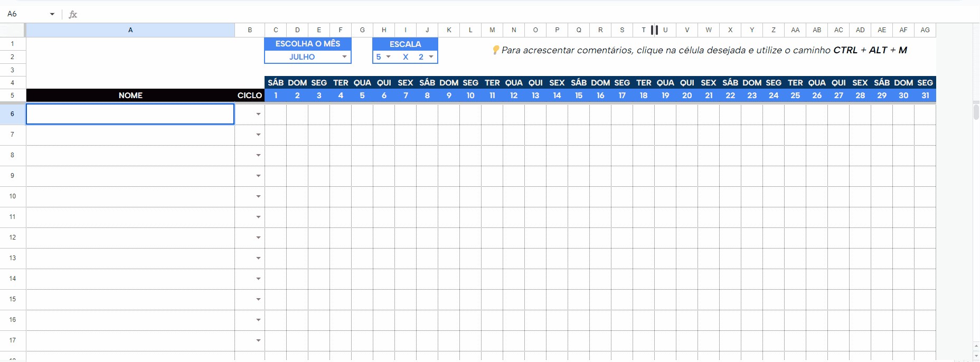Select column B header
Viewport: 980px width, 362px height.
pyautogui.click(x=250, y=30)
